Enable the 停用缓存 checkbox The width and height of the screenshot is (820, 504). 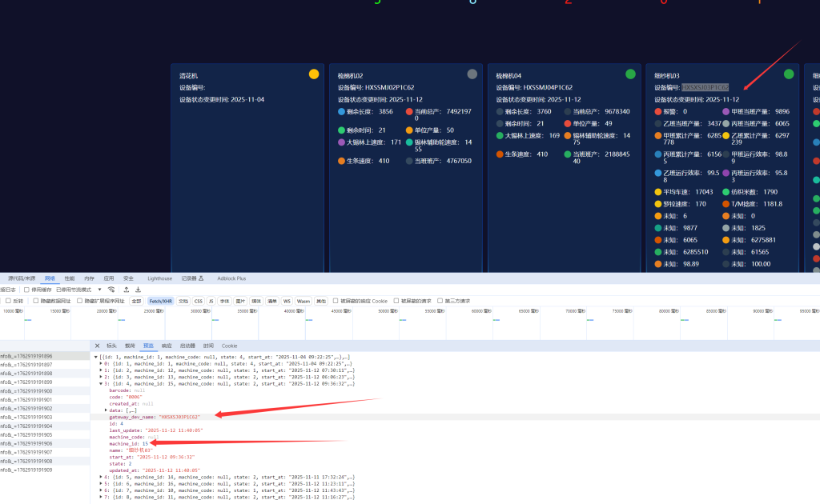coord(26,290)
